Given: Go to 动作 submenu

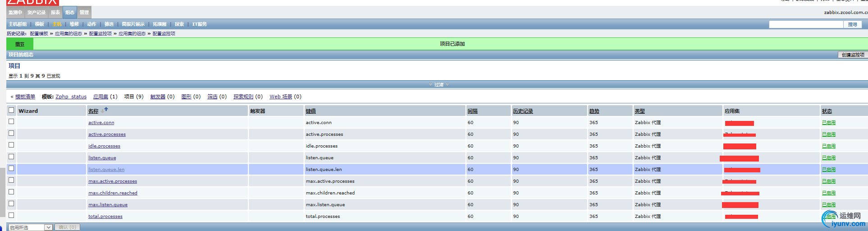Looking at the screenshot, I should (91, 24).
